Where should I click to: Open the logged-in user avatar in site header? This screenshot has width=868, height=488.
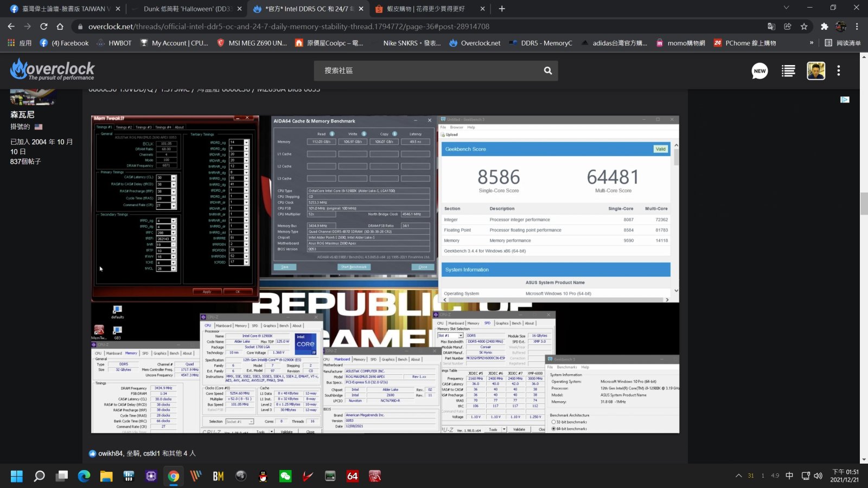(816, 70)
